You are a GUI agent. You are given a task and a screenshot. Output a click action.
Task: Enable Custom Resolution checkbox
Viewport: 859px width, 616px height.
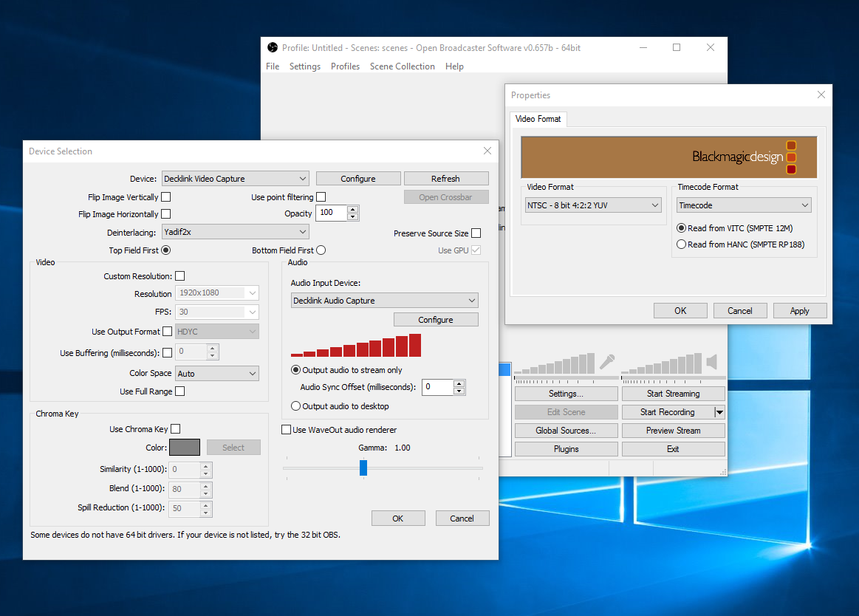pos(179,276)
